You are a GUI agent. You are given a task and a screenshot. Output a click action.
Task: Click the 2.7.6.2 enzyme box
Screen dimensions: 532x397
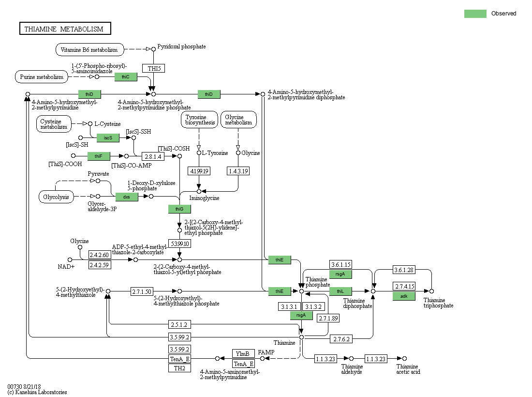(x=341, y=339)
